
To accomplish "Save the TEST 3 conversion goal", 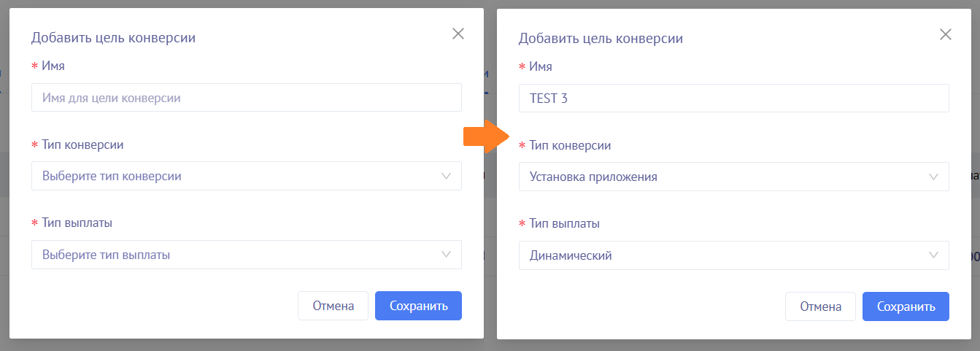I will click(x=906, y=306).
